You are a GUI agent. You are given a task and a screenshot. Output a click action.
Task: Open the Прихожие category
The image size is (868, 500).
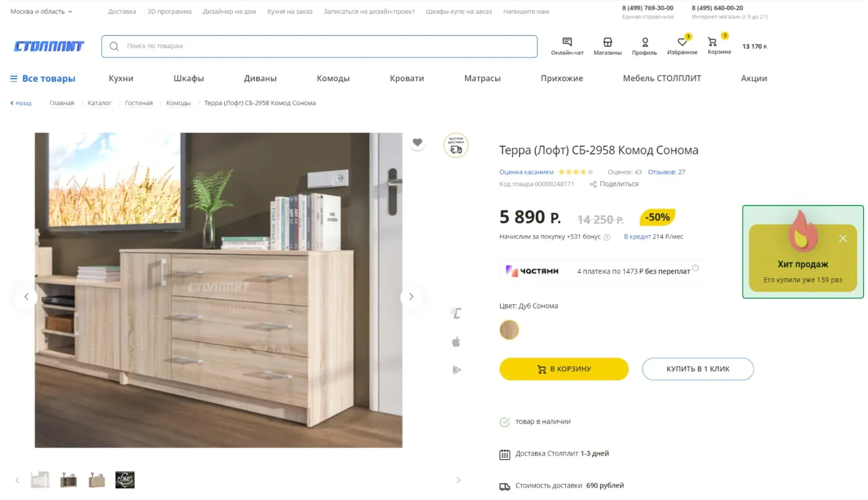562,78
